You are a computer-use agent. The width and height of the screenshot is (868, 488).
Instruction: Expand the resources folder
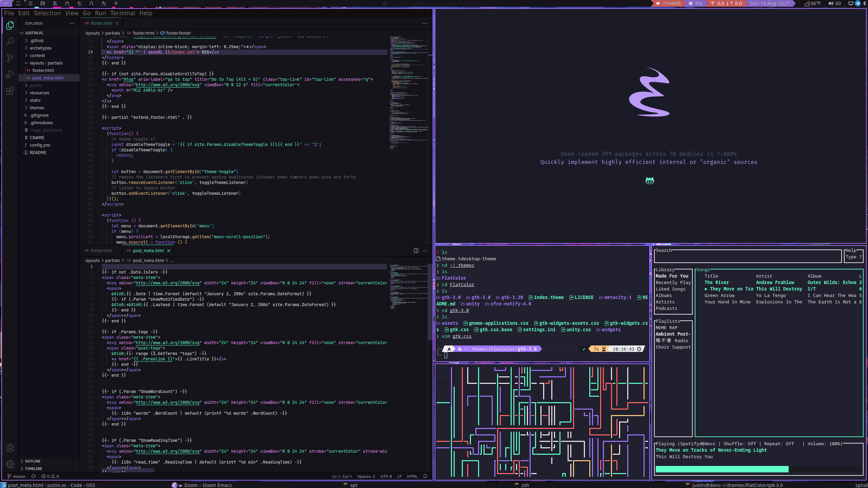[39, 93]
